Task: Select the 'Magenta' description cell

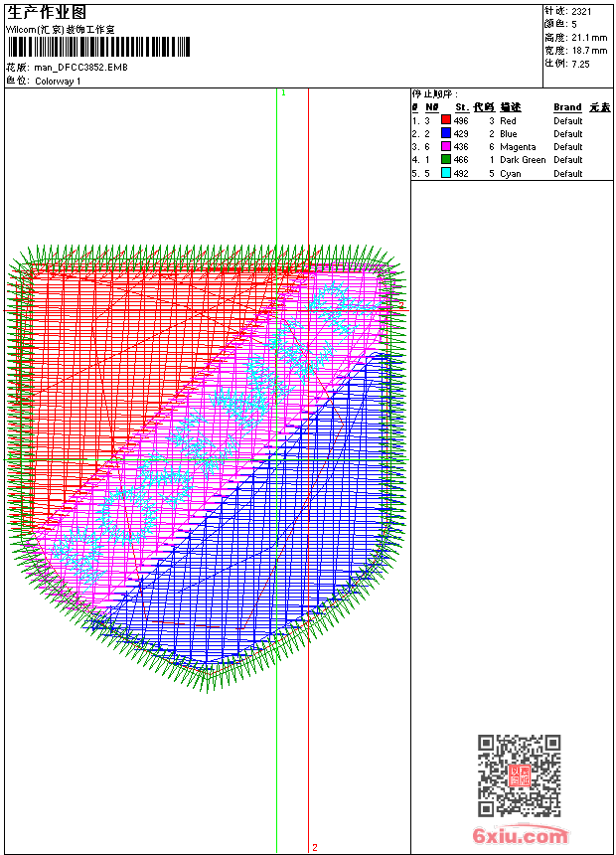Action: pyautogui.click(x=518, y=147)
